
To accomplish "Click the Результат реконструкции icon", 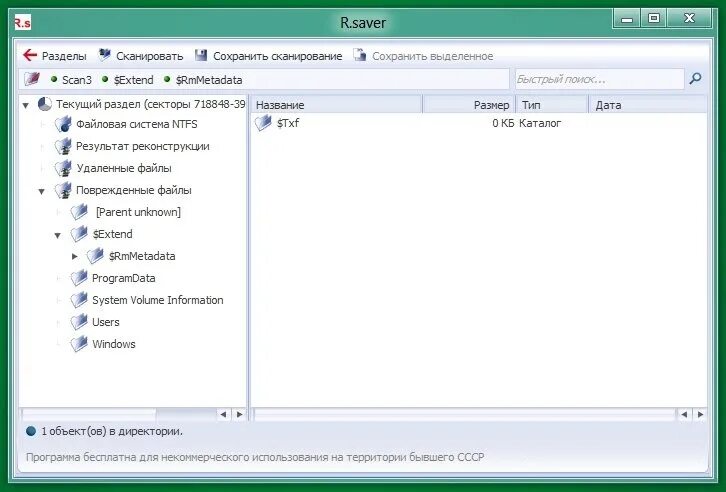I will click(x=63, y=146).
